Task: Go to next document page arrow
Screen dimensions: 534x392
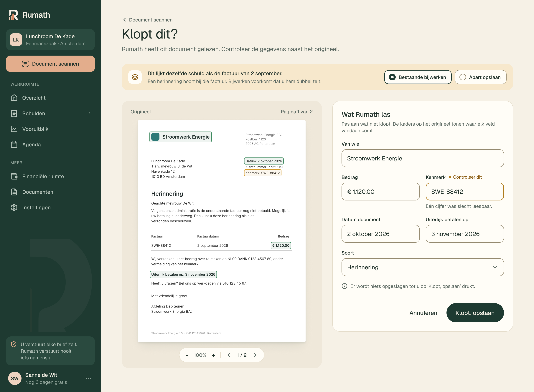Action: click(x=255, y=355)
